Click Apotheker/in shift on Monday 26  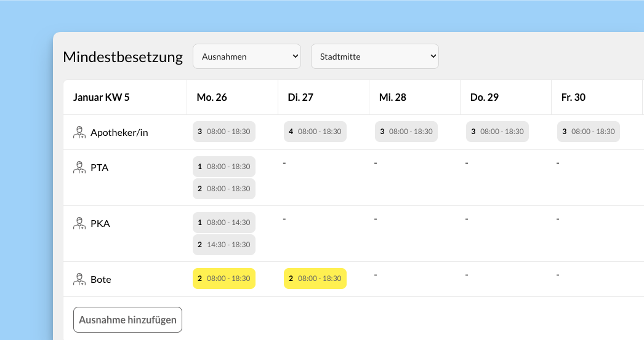point(223,132)
